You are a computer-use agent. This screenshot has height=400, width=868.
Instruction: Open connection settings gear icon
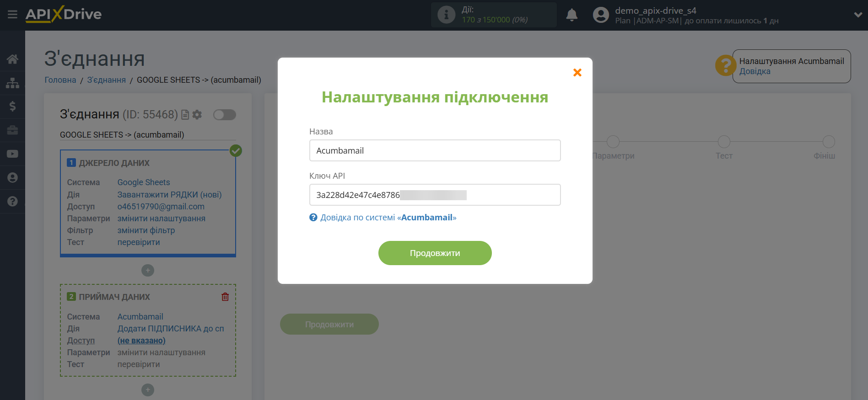[197, 115]
